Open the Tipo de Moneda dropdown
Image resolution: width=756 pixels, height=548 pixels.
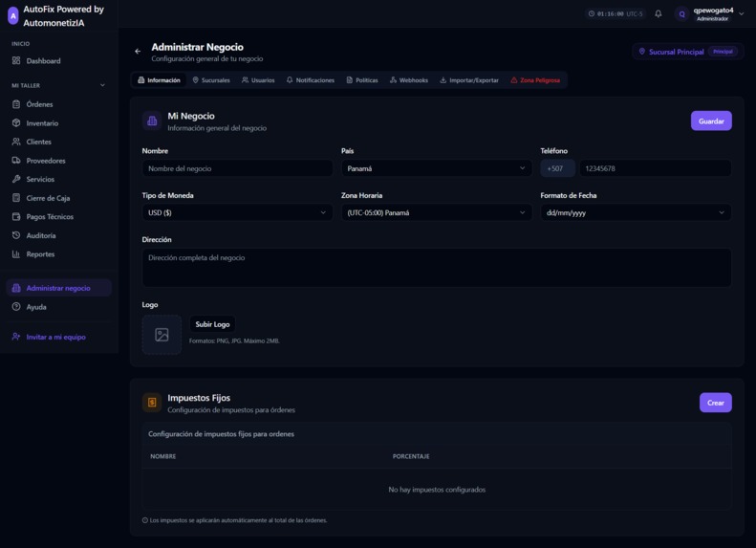(x=237, y=212)
